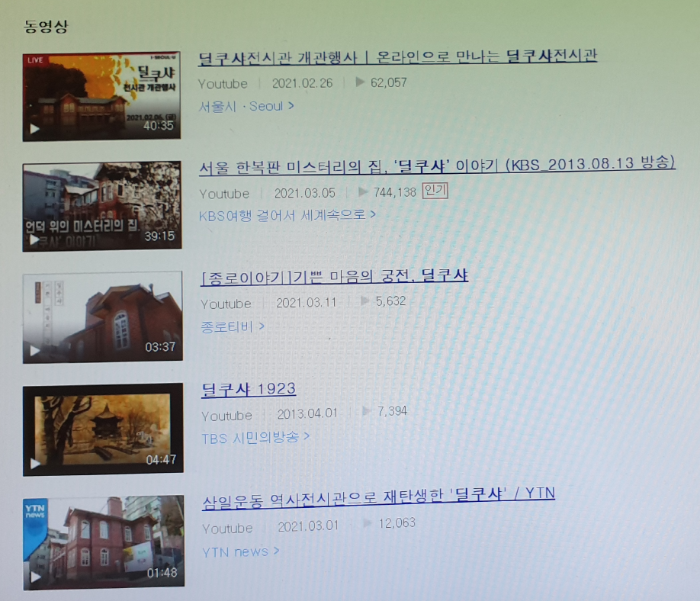
Task: Click the view count 5,632
Action: click(x=390, y=301)
